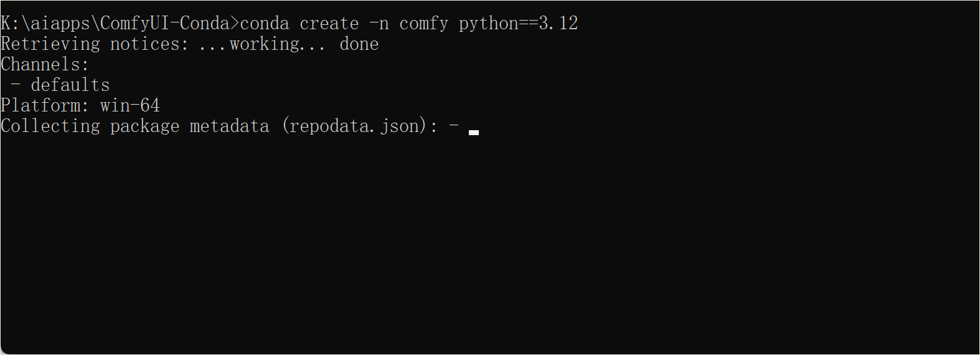This screenshot has width=980, height=355.
Task: Click the comfy environment name
Action: 424,24
